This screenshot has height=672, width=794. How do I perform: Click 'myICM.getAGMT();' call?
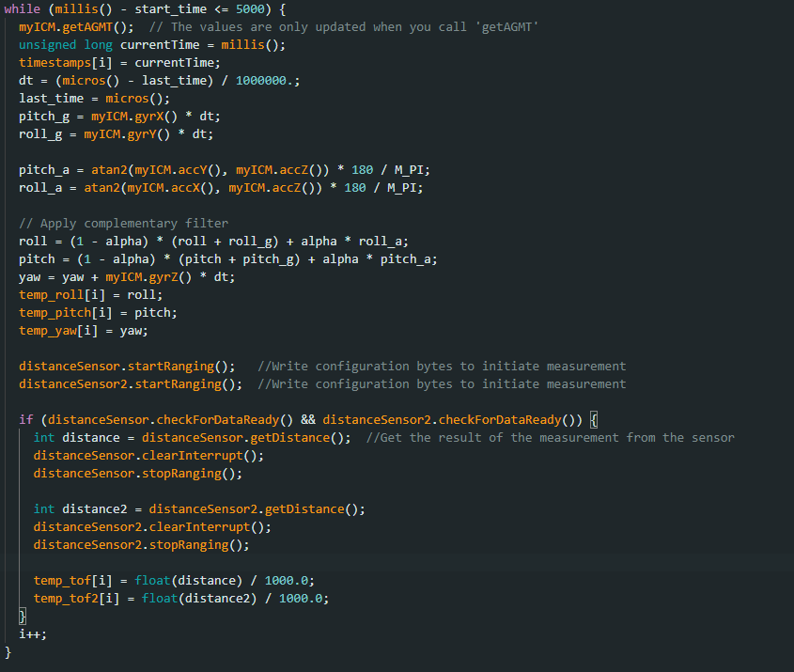coord(76,27)
